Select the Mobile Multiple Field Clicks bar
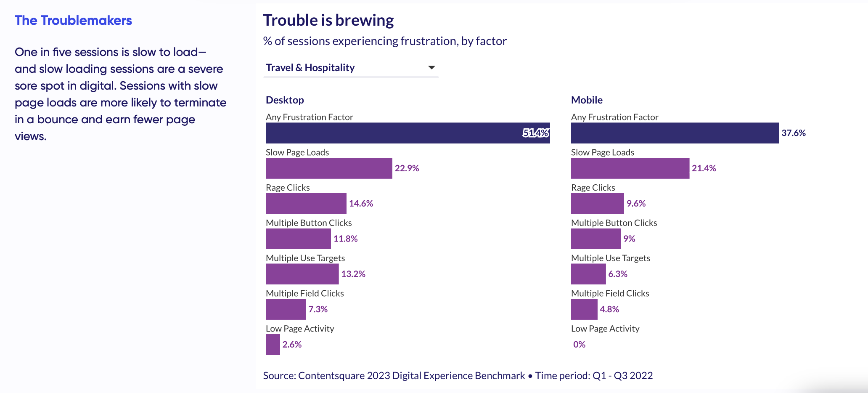Image resolution: width=868 pixels, height=393 pixels. (584, 309)
